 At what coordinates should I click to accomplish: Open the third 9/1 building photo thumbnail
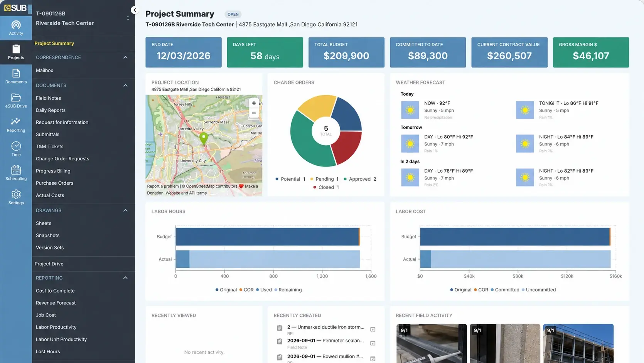(x=578, y=343)
